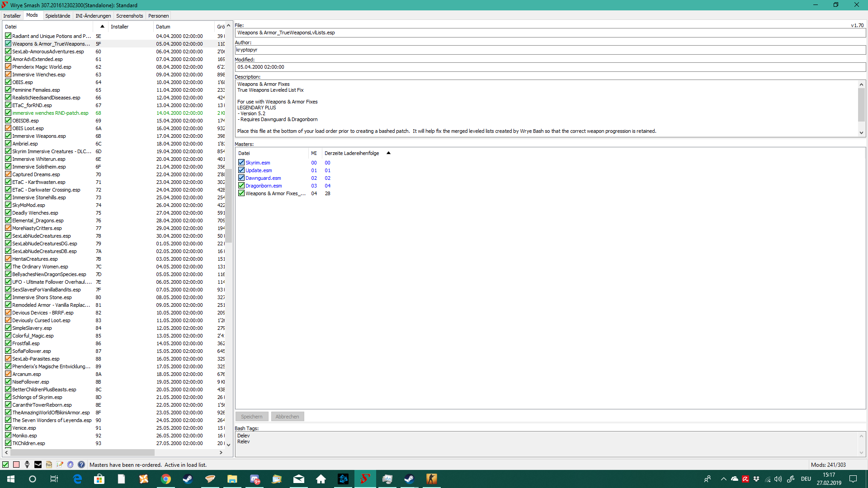868x488 pixels.
Task: Click into the Modified date field
Action: tap(550, 67)
